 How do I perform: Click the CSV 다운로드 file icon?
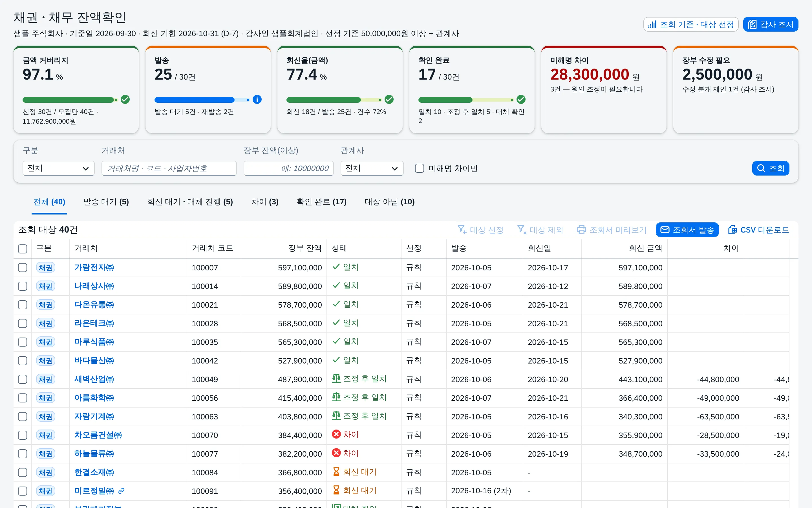pos(732,230)
